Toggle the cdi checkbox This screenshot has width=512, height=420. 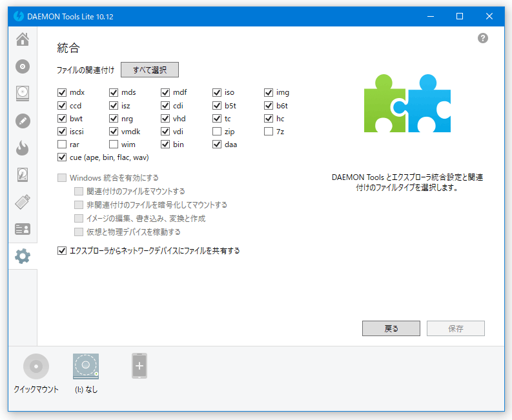[165, 106]
